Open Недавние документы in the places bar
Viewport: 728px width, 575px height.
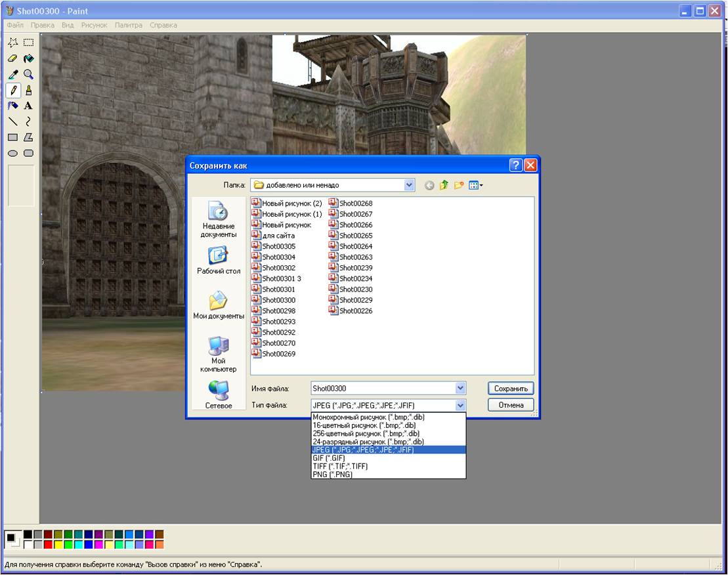coord(218,219)
